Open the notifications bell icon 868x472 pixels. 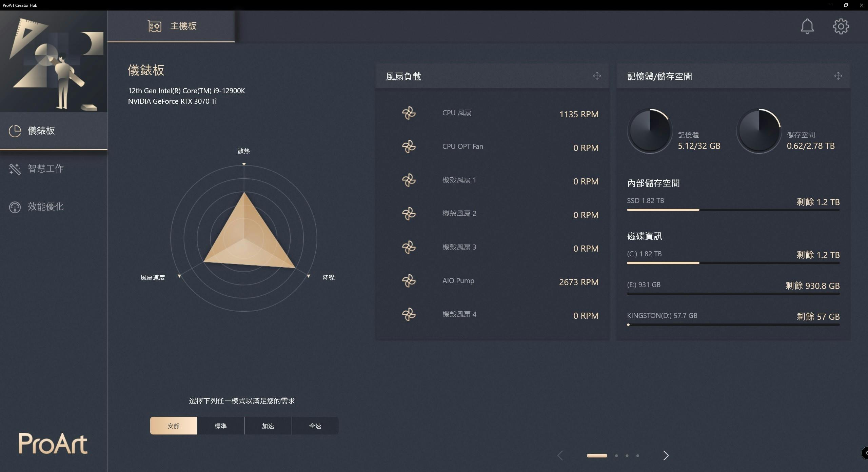point(807,26)
